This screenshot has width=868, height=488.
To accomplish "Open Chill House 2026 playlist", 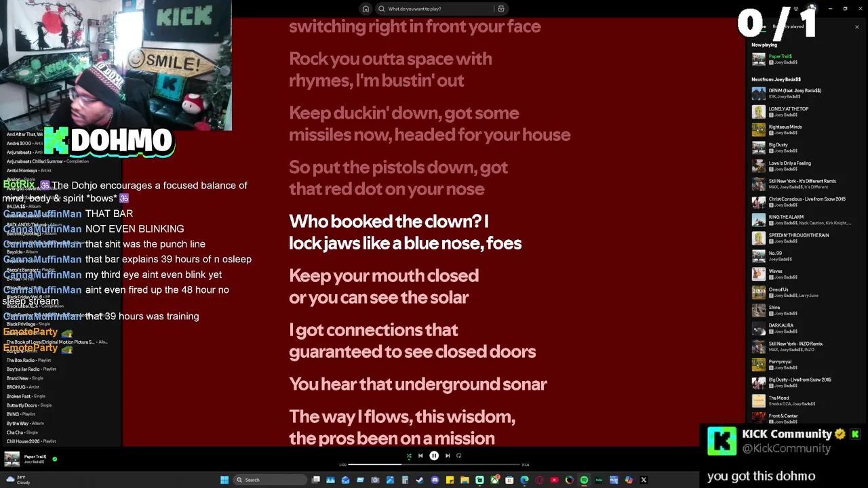I will 31,441.
